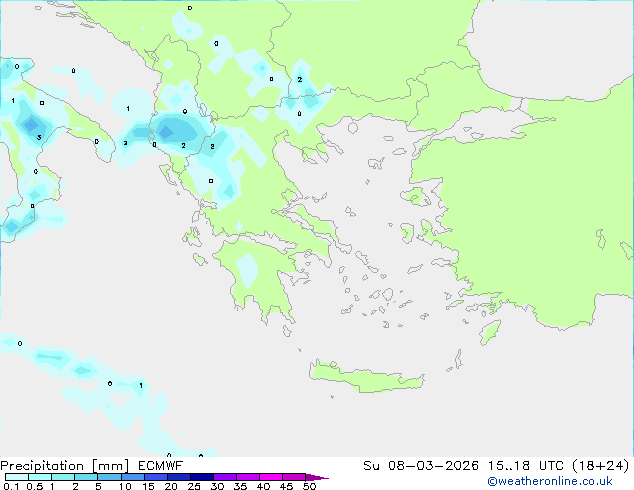Viewport: 634px width, 490px height.
Task: Click the purple arrow tip at legend value 50
Action: (317, 477)
